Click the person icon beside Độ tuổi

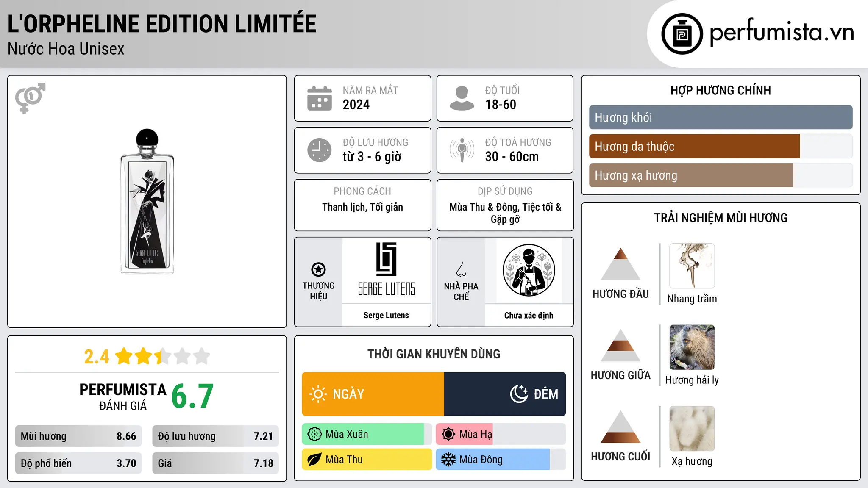tap(462, 98)
